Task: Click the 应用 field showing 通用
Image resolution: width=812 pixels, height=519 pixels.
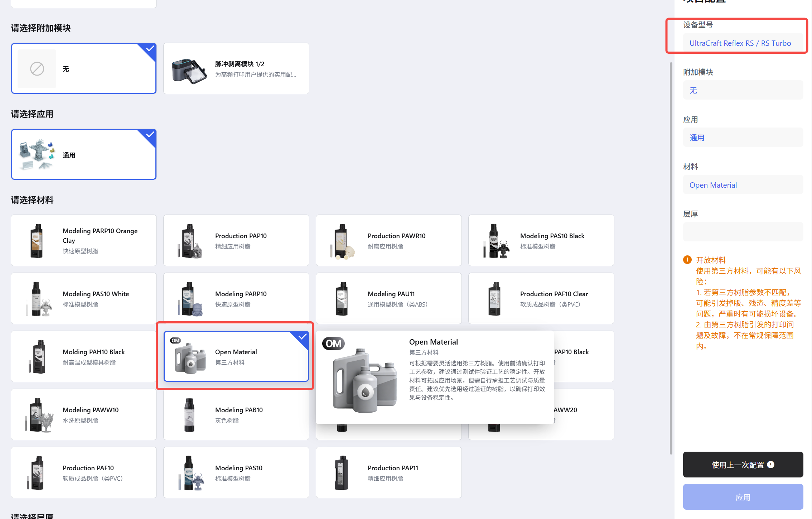Action: [743, 138]
